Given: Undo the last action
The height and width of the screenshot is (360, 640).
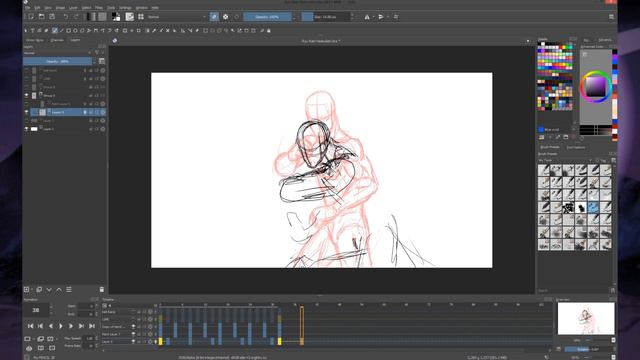Looking at the screenshot, I should 66,17.
